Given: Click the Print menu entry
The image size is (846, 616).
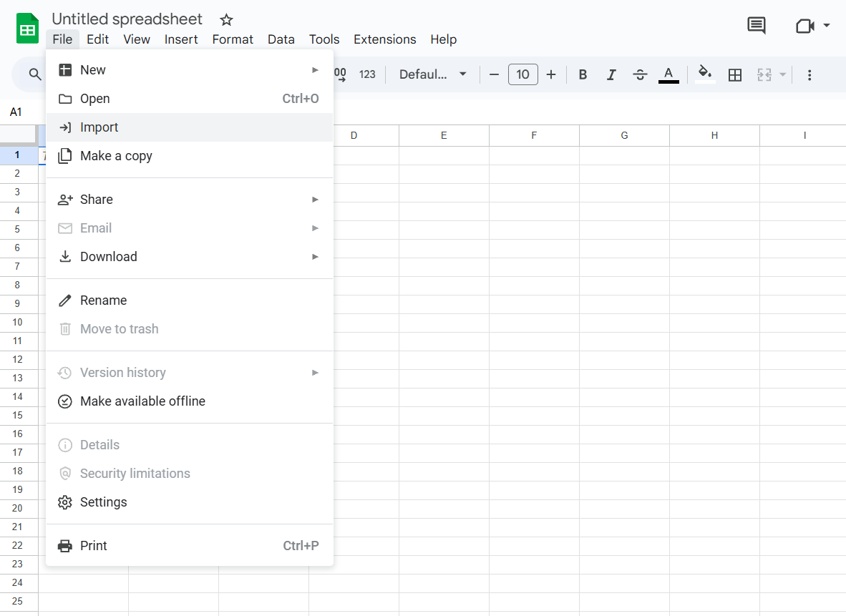Looking at the screenshot, I should 94,546.
